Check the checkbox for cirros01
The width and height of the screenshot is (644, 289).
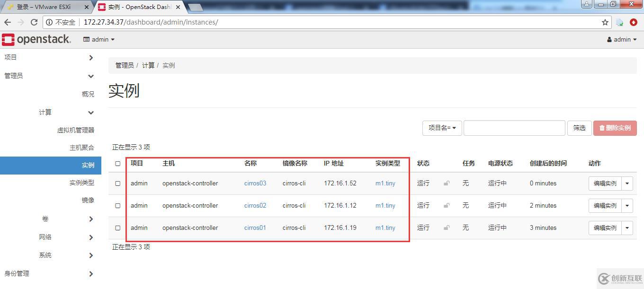point(117,228)
